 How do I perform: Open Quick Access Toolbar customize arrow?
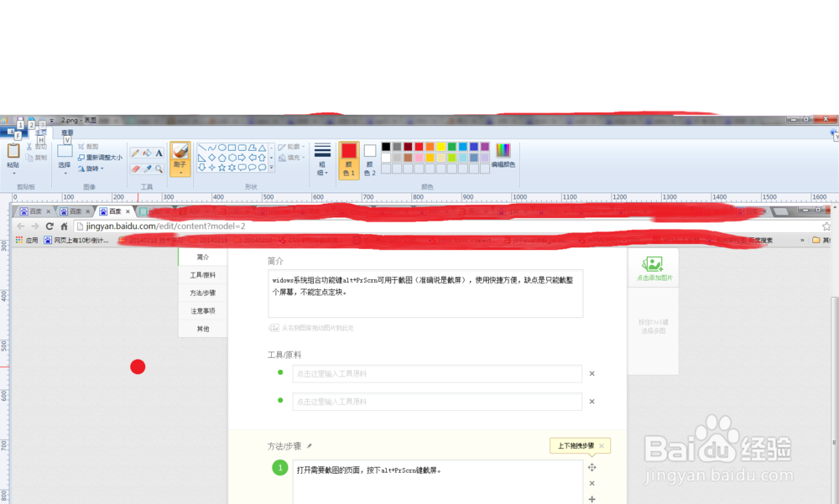click(x=52, y=121)
